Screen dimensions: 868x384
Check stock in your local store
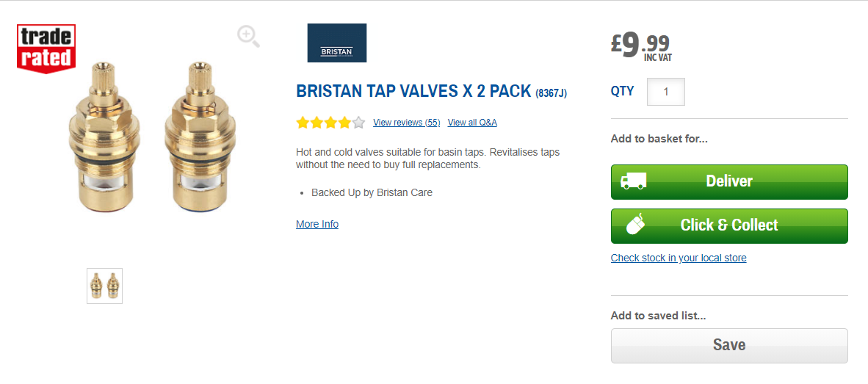[679, 258]
